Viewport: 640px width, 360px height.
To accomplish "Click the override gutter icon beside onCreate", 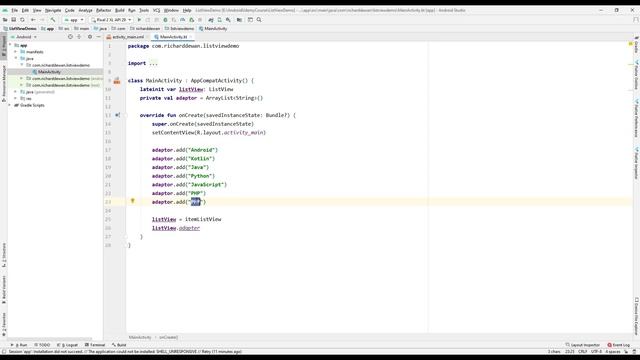I will [117, 115].
